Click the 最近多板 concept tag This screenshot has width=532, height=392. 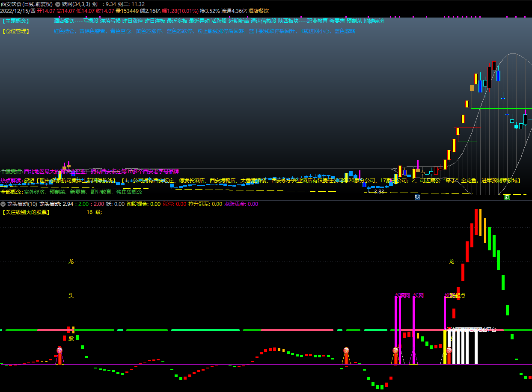(x=177, y=21)
